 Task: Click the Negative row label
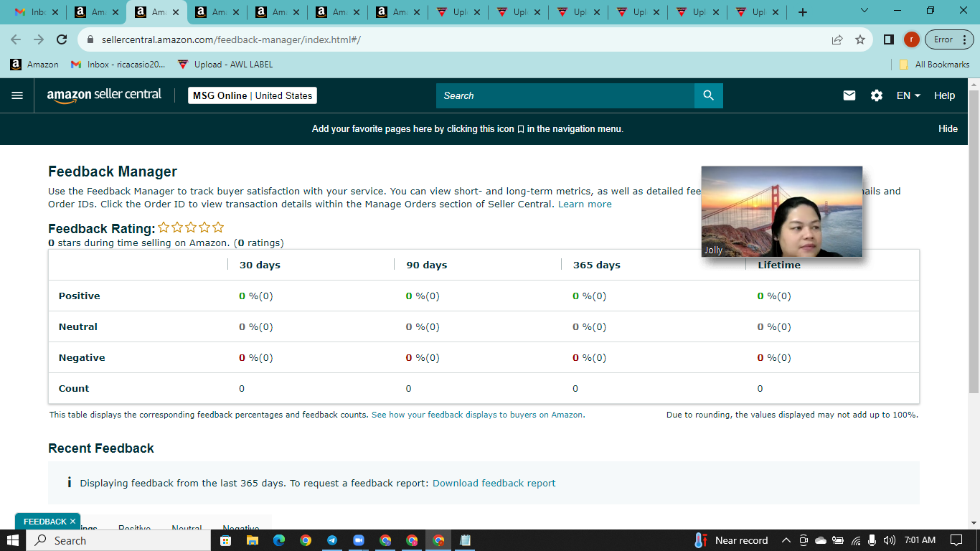(x=82, y=357)
